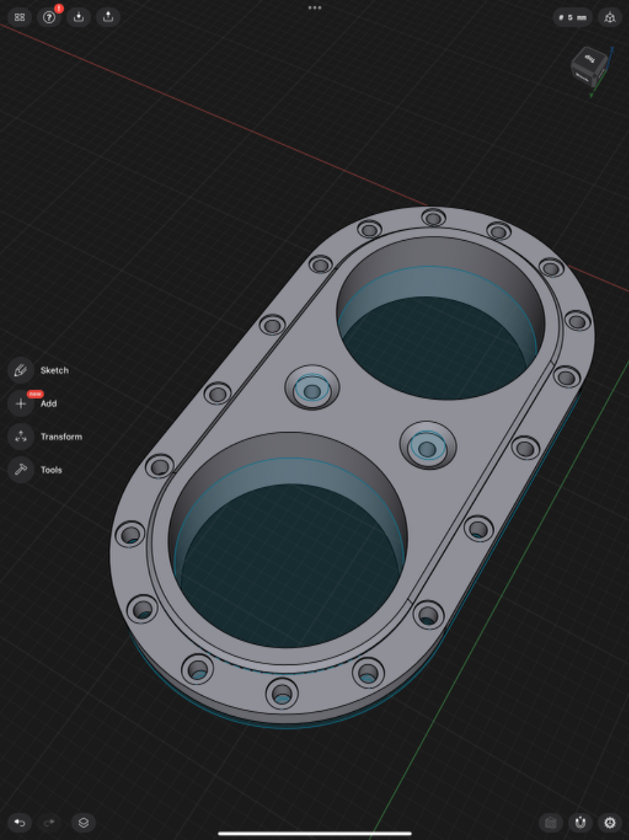
Task: Tap the import icon in top bar
Action: pos(79,17)
